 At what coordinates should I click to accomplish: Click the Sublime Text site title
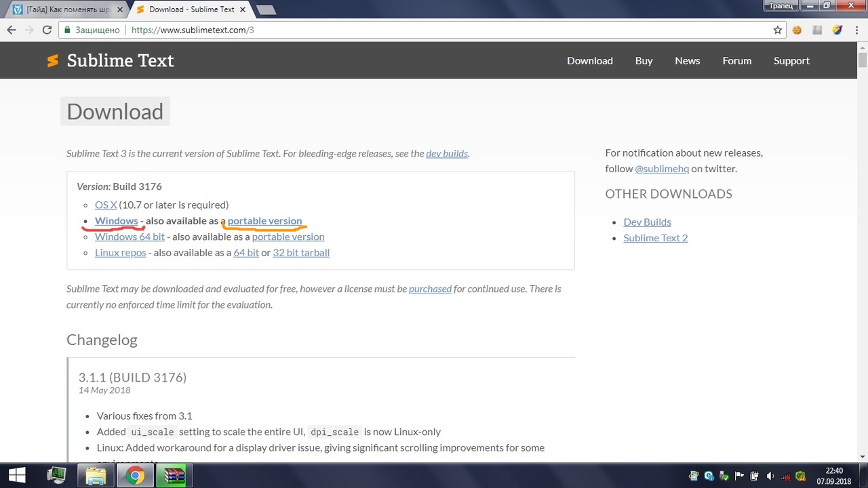(120, 60)
